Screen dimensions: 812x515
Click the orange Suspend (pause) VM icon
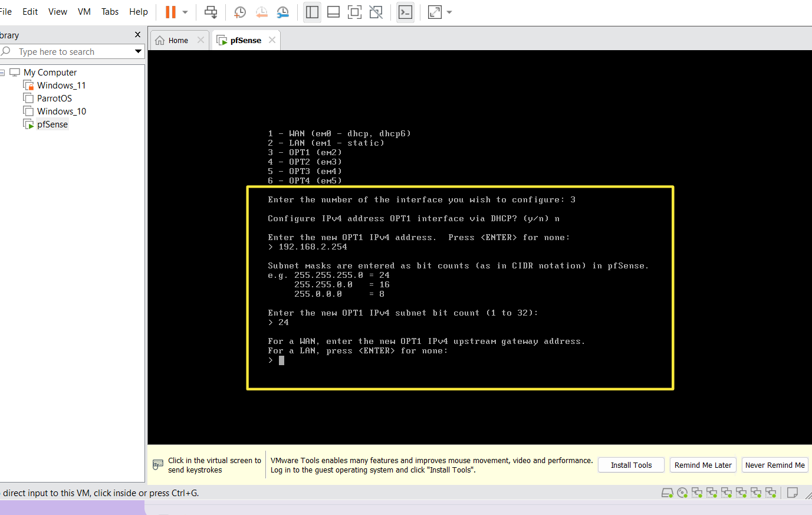click(x=170, y=12)
